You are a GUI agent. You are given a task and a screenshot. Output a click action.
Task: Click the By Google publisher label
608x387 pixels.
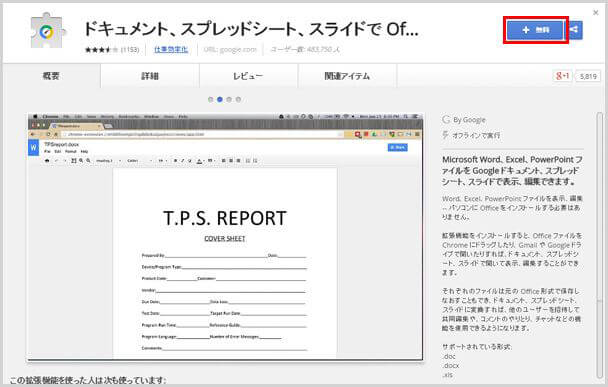(464, 120)
